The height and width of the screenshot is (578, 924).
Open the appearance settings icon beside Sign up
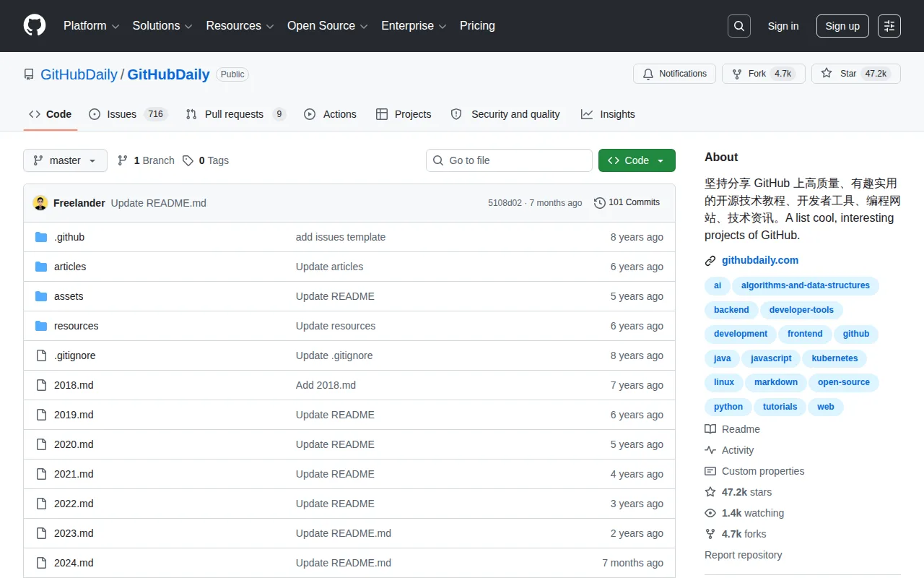pos(889,26)
